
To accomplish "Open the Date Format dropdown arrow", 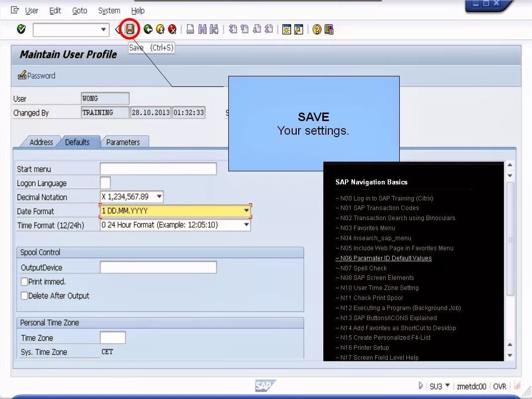I will point(246,211).
